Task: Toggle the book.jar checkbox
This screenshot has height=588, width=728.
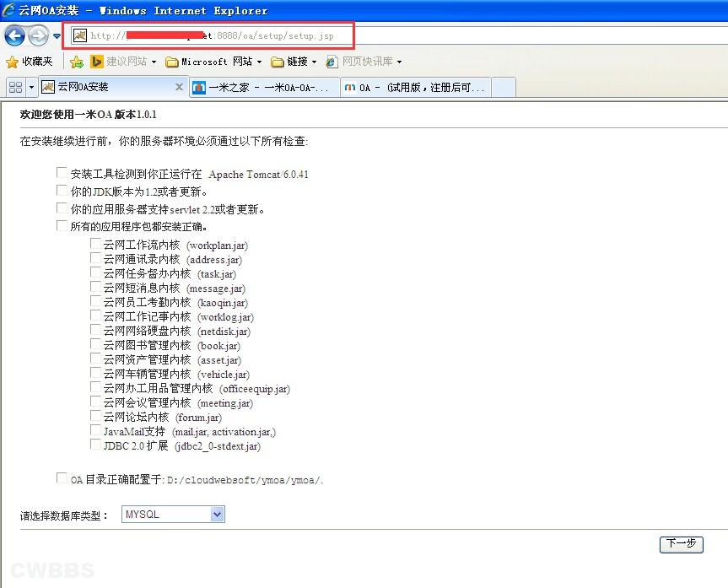Action: click(95, 345)
